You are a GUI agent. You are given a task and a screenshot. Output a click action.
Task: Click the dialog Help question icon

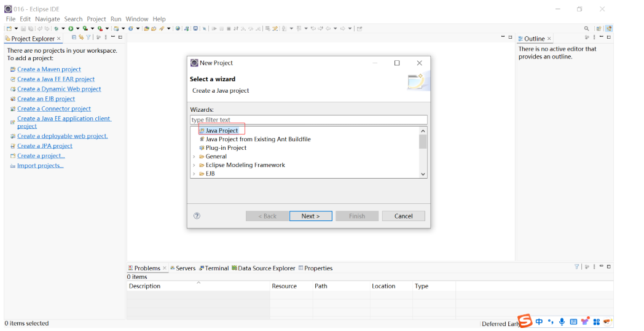click(197, 216)
